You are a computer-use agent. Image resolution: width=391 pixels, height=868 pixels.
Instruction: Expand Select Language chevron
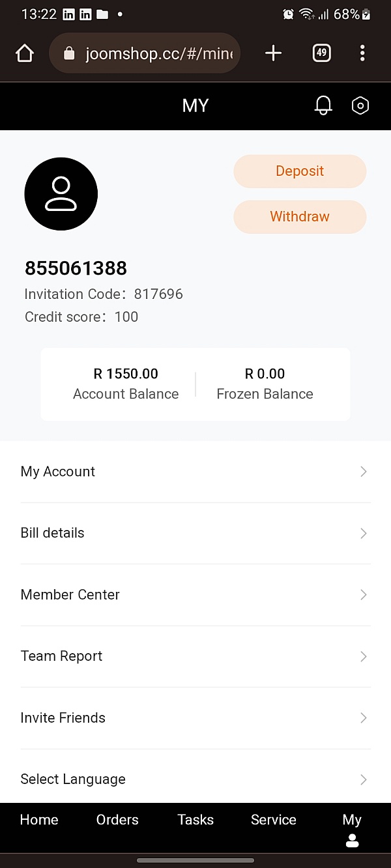point(364,779)
